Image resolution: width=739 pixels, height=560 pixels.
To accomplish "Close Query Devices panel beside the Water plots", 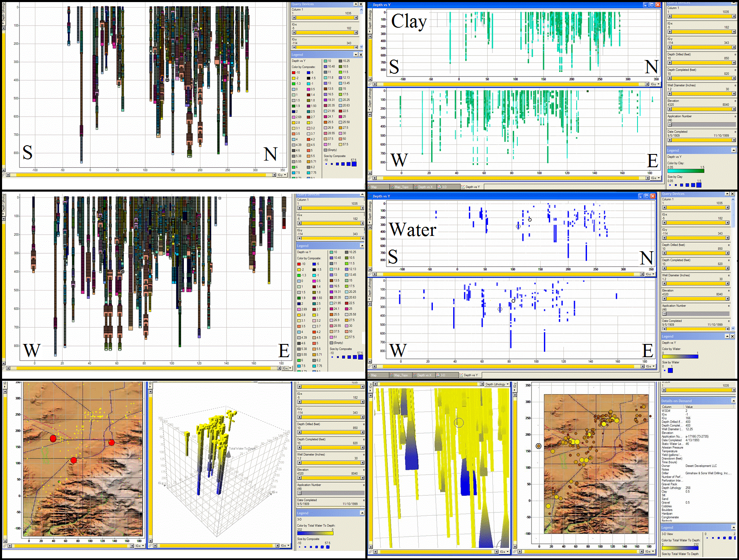I will click(732, 194).
